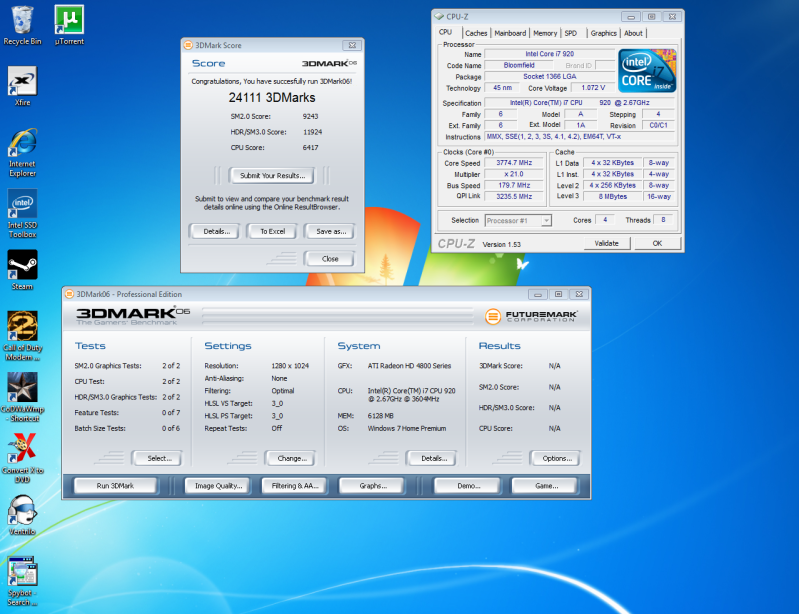Click the GFX ATI Radeon HD 4800 Series text
Screen dimensions: 799x614
(x=409, y=366)
